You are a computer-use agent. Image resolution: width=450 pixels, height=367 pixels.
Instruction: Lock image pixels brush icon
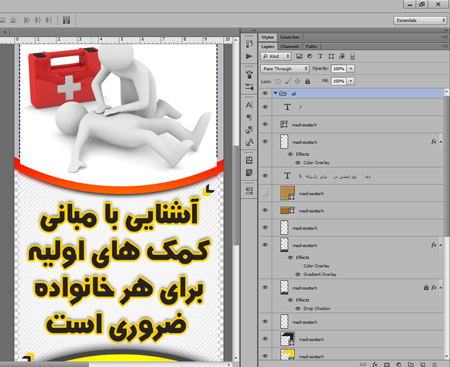(x=288, y=81)
